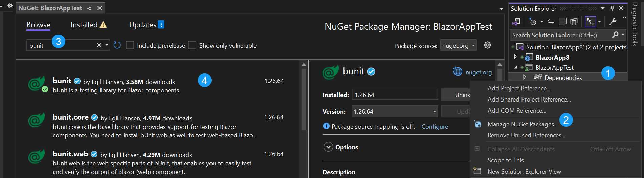644x178 pixels.
Task: Click refresh icon next to search box
Action: pyautogui.click(x=117, y=45)
